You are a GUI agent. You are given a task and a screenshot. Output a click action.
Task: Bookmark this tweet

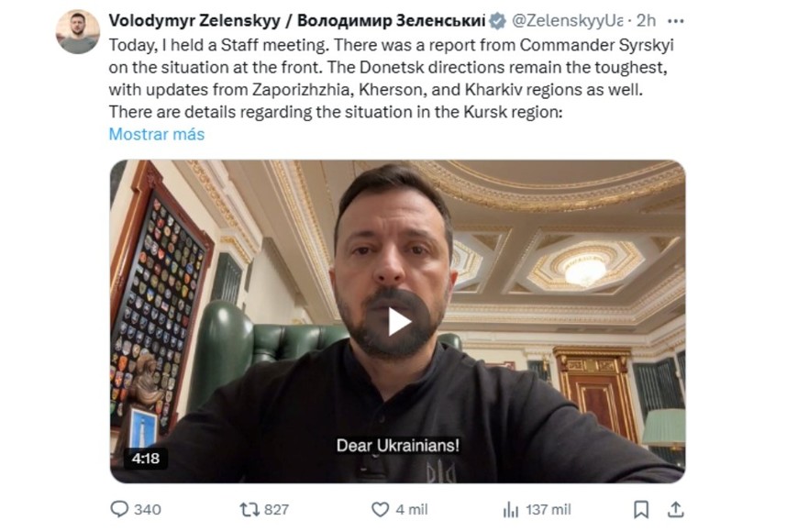(x=641, y=509)
